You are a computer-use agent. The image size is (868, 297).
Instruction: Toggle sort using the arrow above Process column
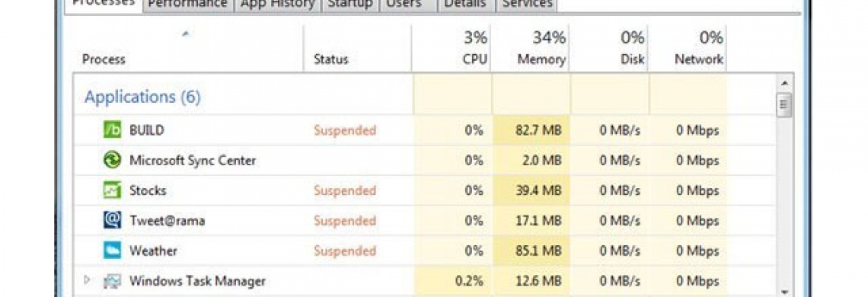pyautogui.click(x=186, y=34)
